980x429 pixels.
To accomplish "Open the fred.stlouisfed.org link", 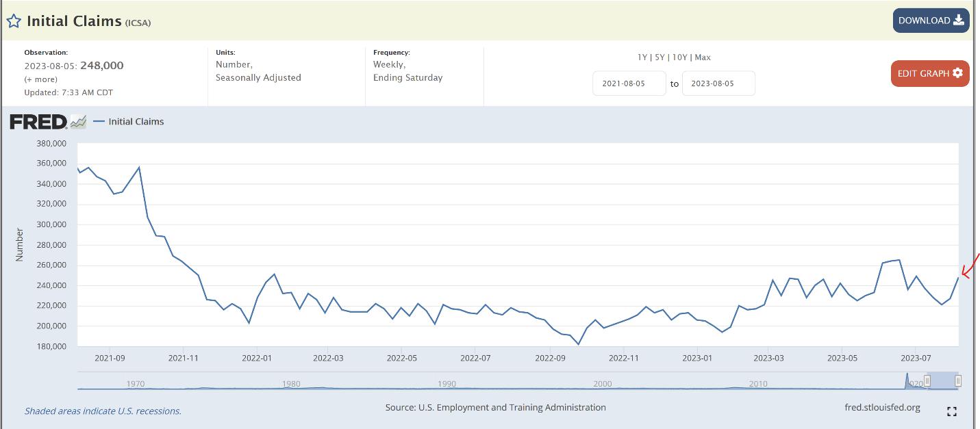I will [x=882, y=407].
